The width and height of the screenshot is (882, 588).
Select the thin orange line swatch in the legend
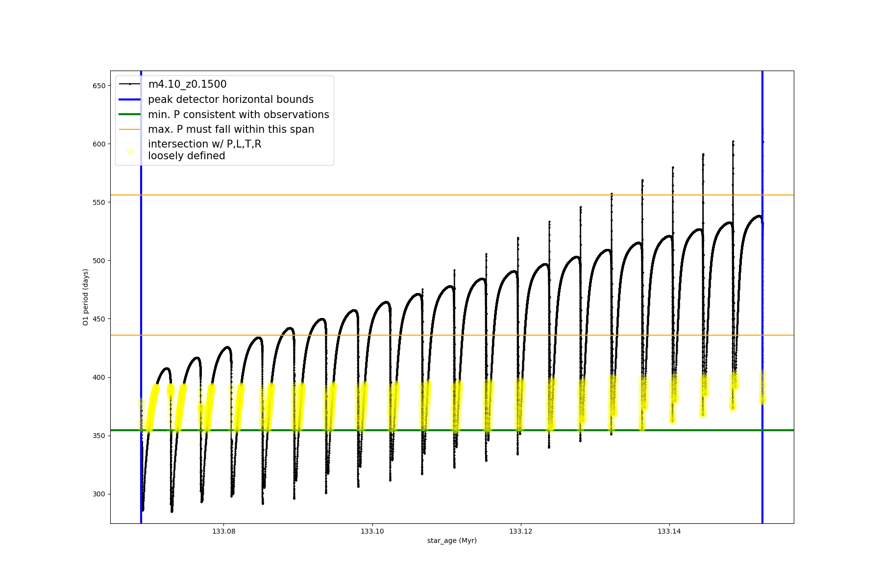(x=130, y=129)
